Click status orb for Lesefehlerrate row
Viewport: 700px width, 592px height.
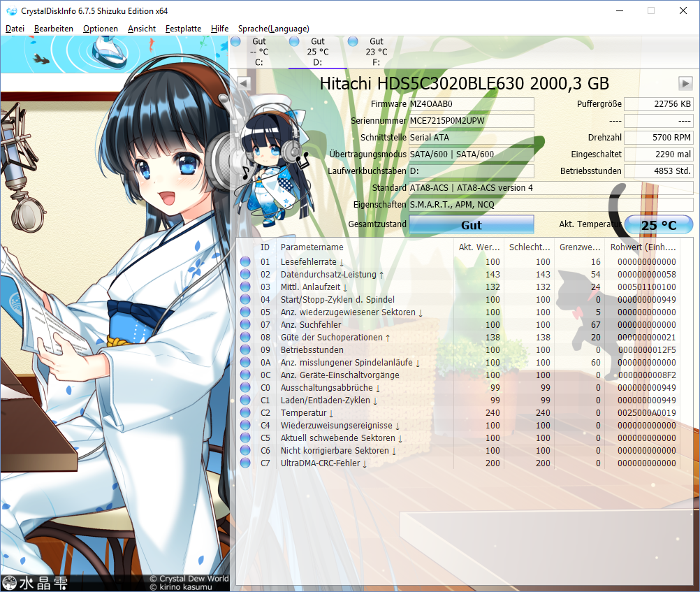point(245,261)
